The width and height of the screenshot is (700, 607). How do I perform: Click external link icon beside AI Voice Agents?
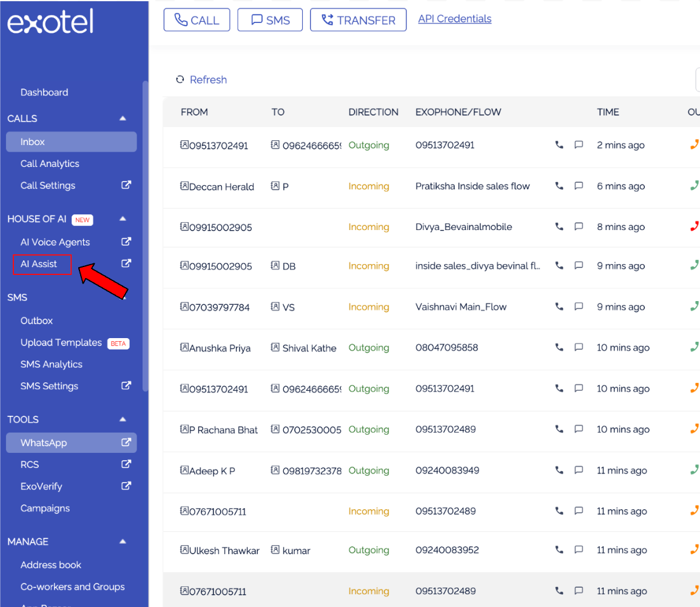(x=126, y=242)
